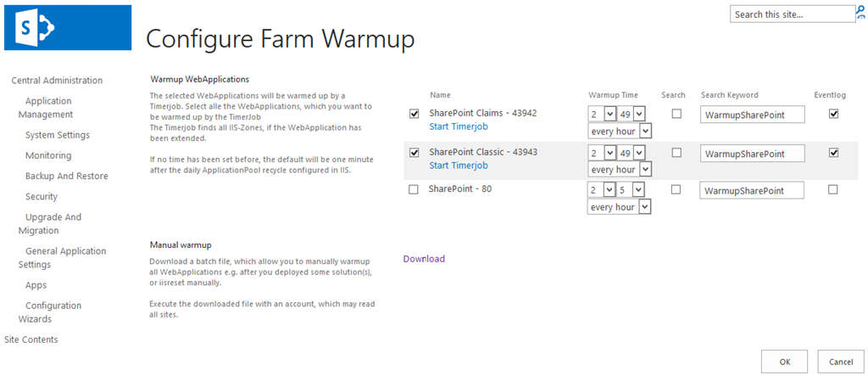Open the Apps section

pos(36,285)
